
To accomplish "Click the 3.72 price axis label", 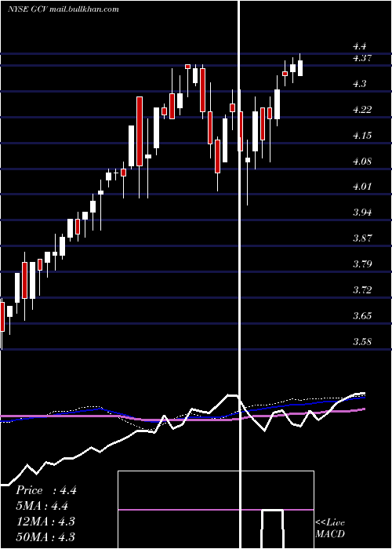I will coord(362,289).
